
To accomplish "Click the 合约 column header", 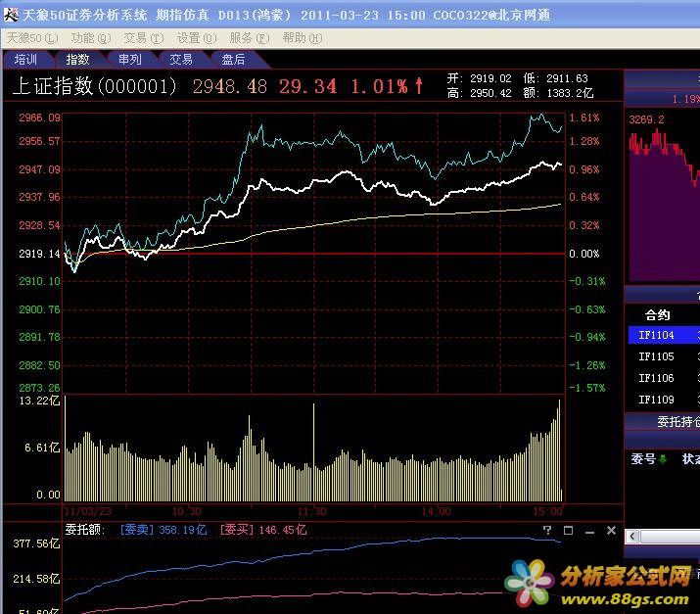I will pyautogui.click(x=658, y=315).
